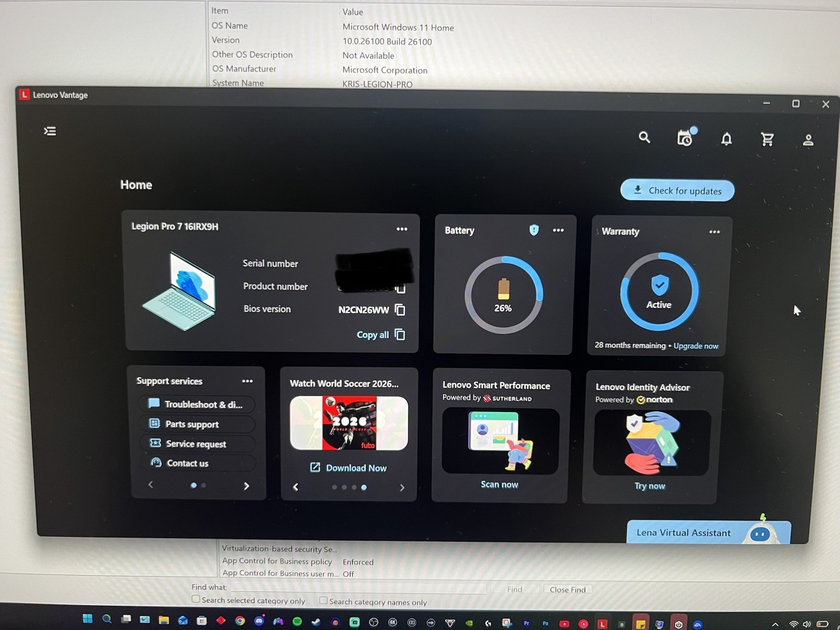
Task: Open the Lenovo Vantage hamburger menu
Action: pyautogui.click(x=50, y=131)
